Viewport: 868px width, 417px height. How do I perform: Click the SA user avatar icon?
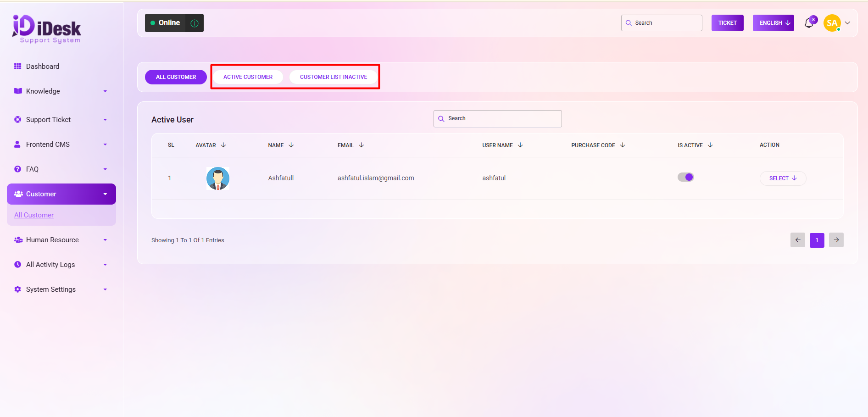832,23
